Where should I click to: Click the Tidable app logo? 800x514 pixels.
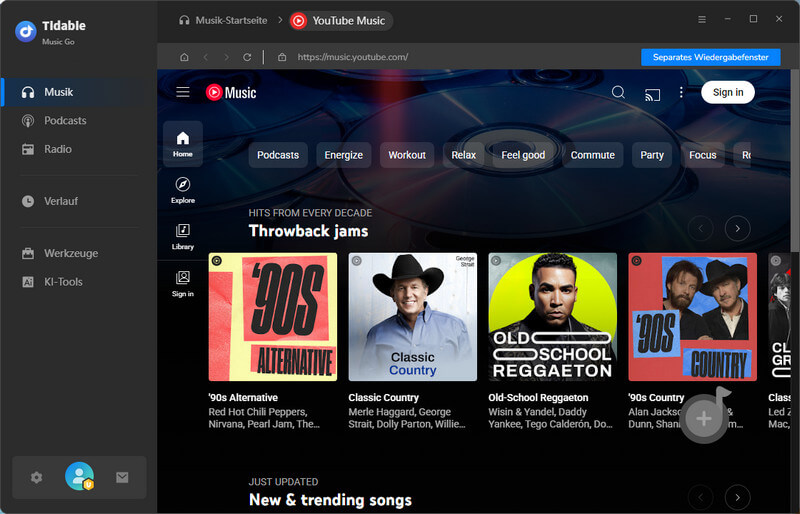tap(26, 31)
